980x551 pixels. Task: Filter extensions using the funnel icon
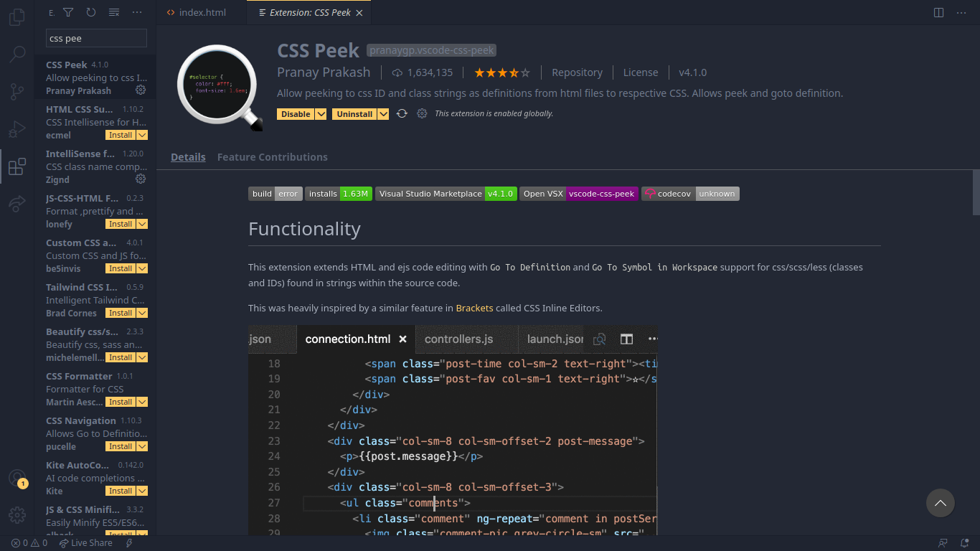68,12
